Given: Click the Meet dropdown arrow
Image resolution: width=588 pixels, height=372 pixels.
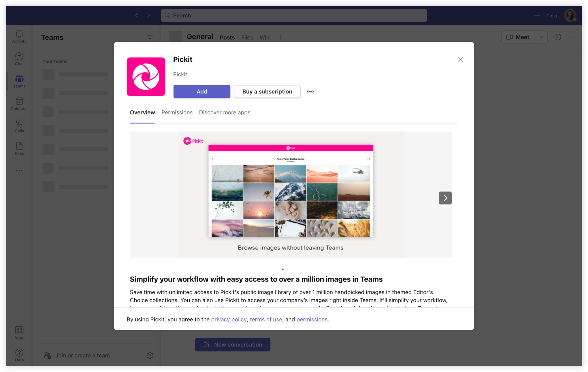Looking at the screenshot, I should [x=541, y=37].
